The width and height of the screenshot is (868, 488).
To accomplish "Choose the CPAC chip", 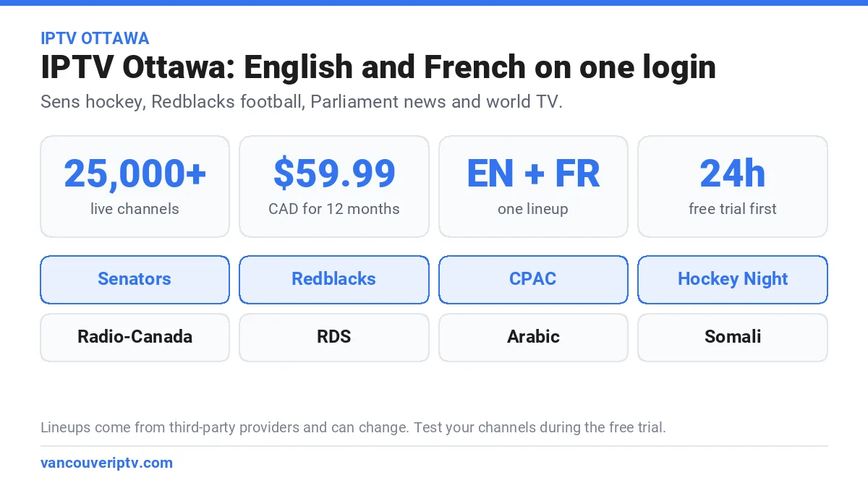I will coord(533,279).
